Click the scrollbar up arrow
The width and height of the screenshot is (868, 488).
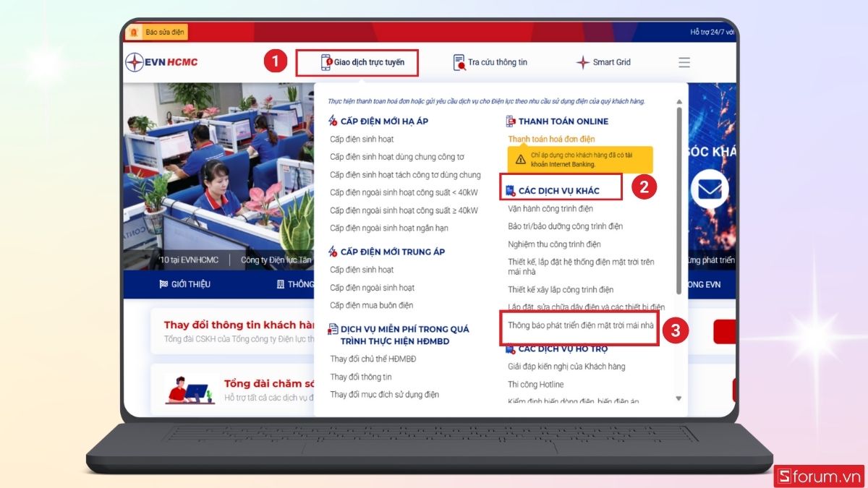[678, 102]
